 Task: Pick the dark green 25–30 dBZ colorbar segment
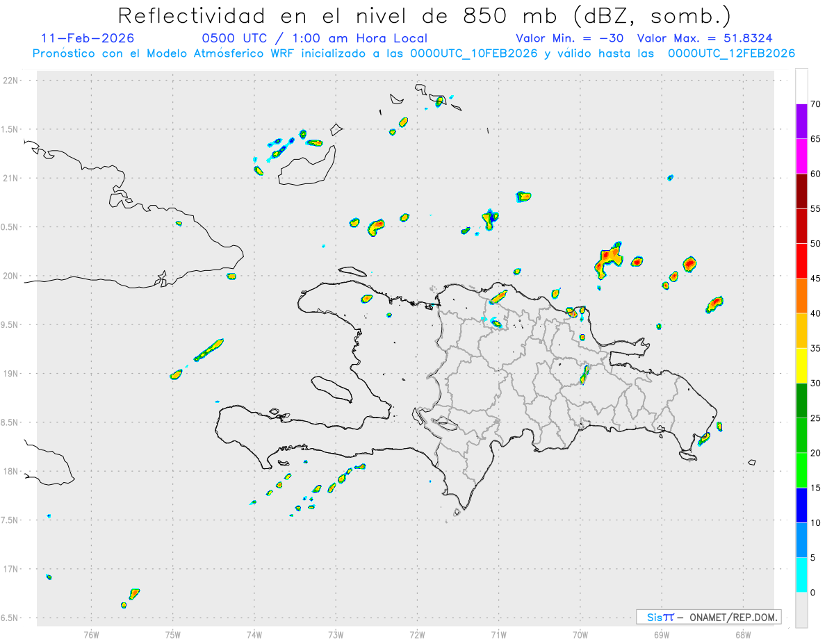click(x=801, y=401)
